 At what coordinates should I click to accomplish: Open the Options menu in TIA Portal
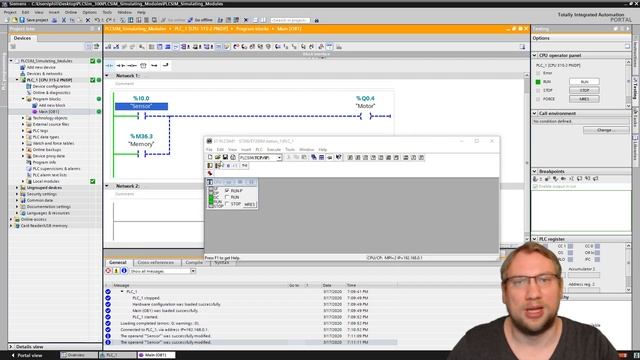[89, 12]
